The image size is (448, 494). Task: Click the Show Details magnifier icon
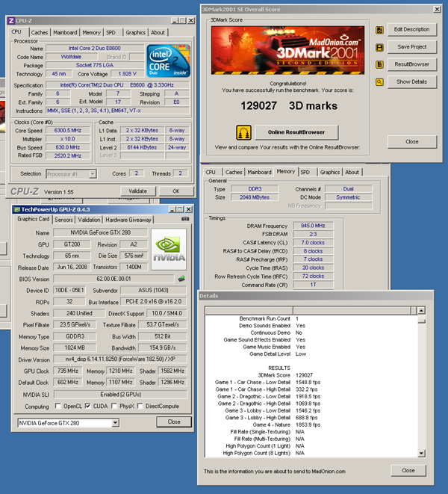379,82
